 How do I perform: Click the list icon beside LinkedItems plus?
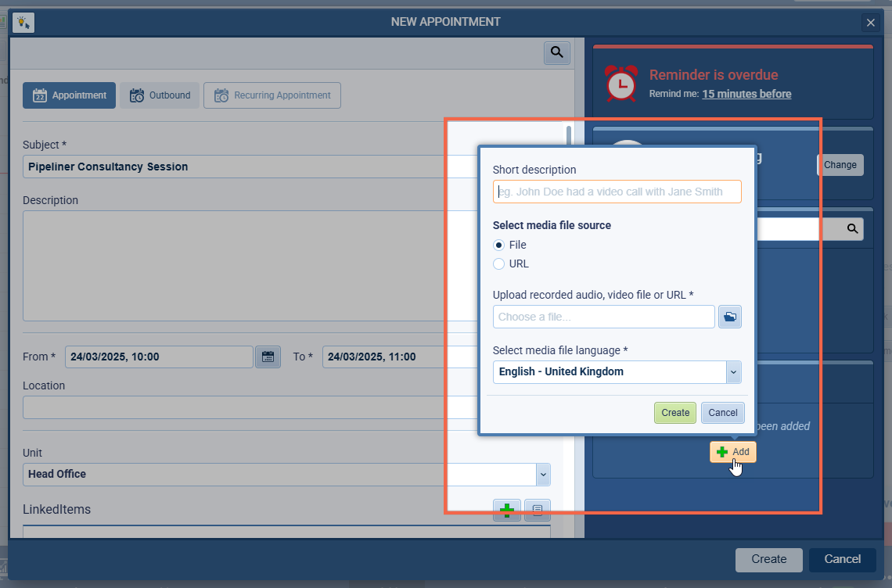pyautogui.click(x=538, y=511)
